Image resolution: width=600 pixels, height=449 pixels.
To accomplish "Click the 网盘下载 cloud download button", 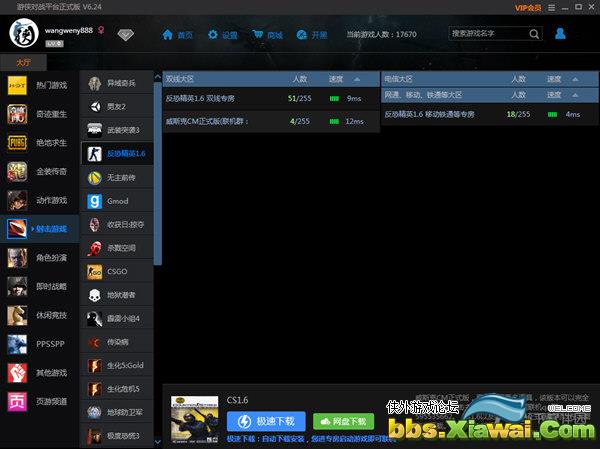I will pos(344,421).
